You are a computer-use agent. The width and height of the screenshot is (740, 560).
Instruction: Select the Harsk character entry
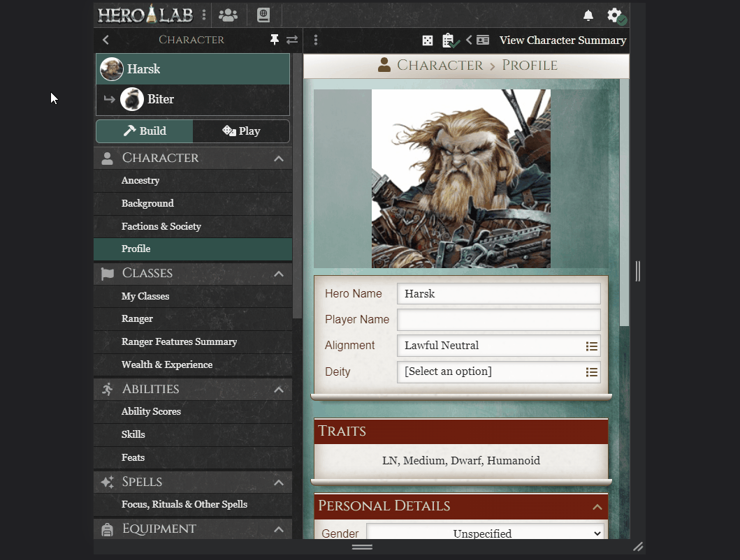pos(193,69)
